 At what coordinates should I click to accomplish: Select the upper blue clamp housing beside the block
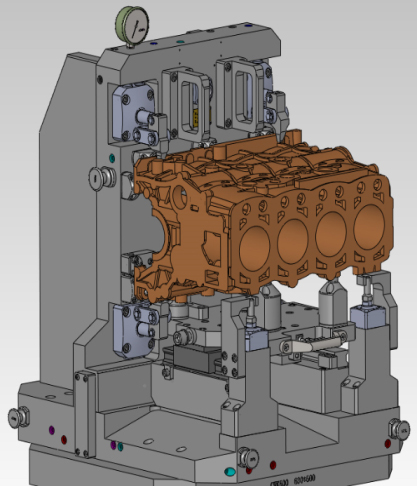pos(133,111)
